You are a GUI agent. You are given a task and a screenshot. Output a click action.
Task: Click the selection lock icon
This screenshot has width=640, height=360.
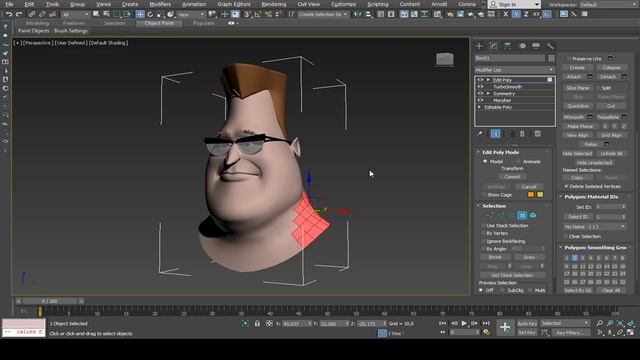257,323
